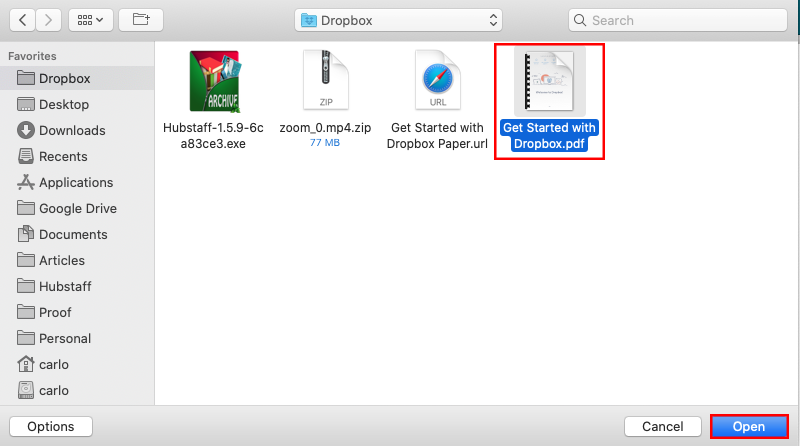Click the house icon for carlo
This screenshot has height=446, width=800.
click(x=26, y=364)
